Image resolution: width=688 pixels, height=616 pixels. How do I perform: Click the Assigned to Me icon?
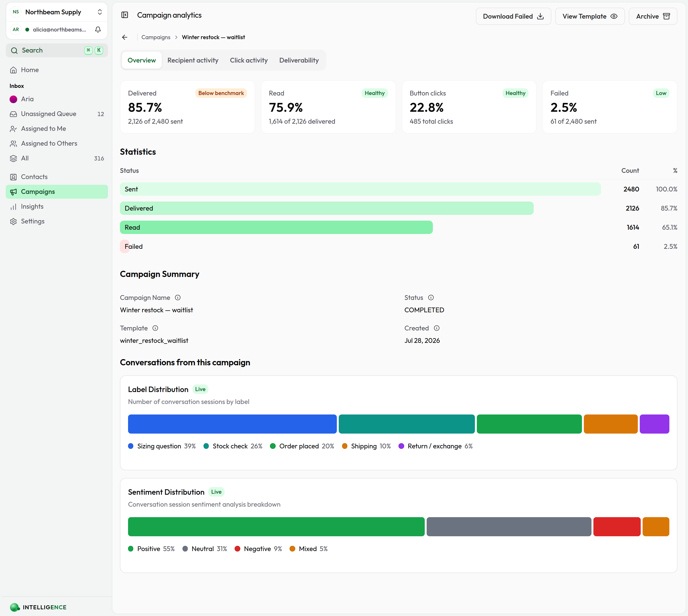[14, 129]
